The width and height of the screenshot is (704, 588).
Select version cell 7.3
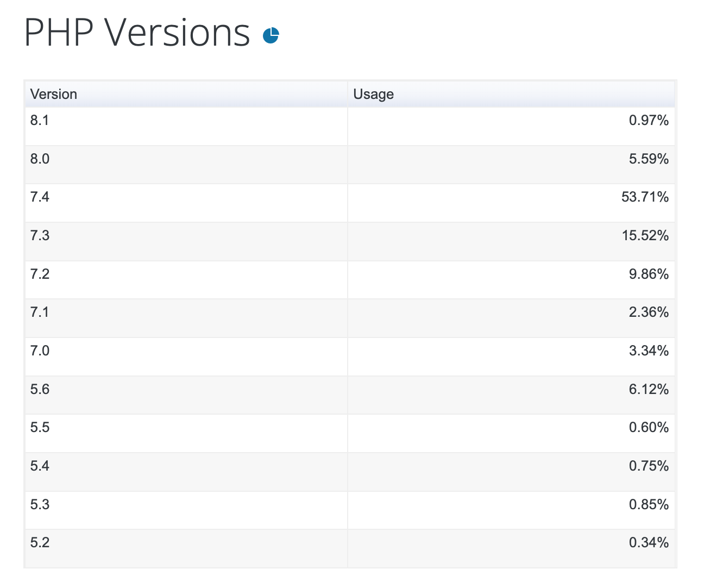pos(186,241)
